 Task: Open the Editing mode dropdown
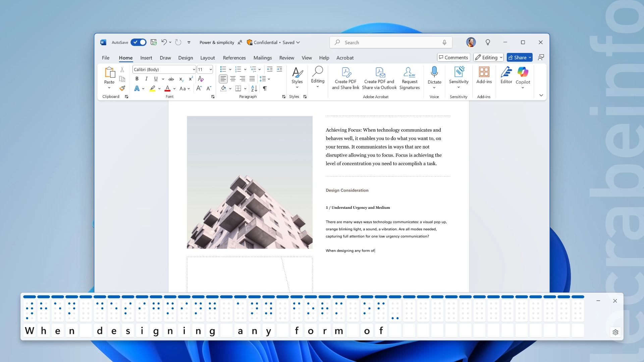coord(488,57)
